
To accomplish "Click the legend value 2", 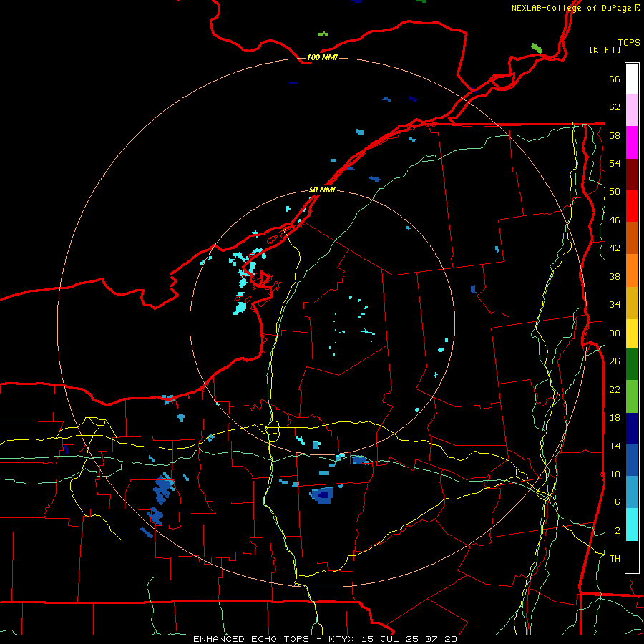I will pos(618,531).
